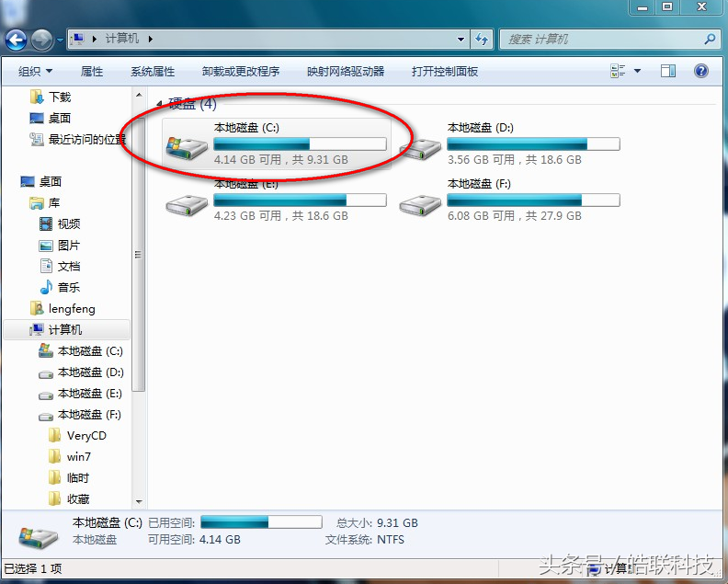Open the recent pages dropdown beside Forward
Image resolution: width=728 pixels, height=584 pixels.
pyautogui.click(x=60, y=40)
